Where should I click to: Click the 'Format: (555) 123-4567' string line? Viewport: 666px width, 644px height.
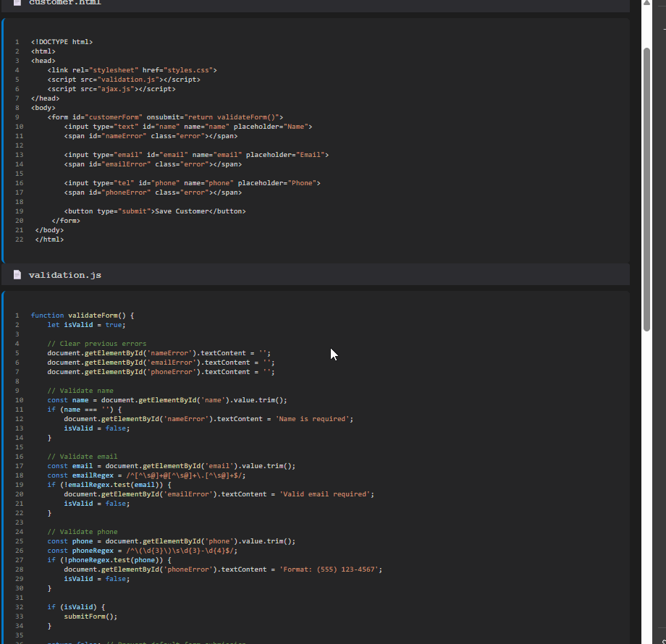[224, 569]
